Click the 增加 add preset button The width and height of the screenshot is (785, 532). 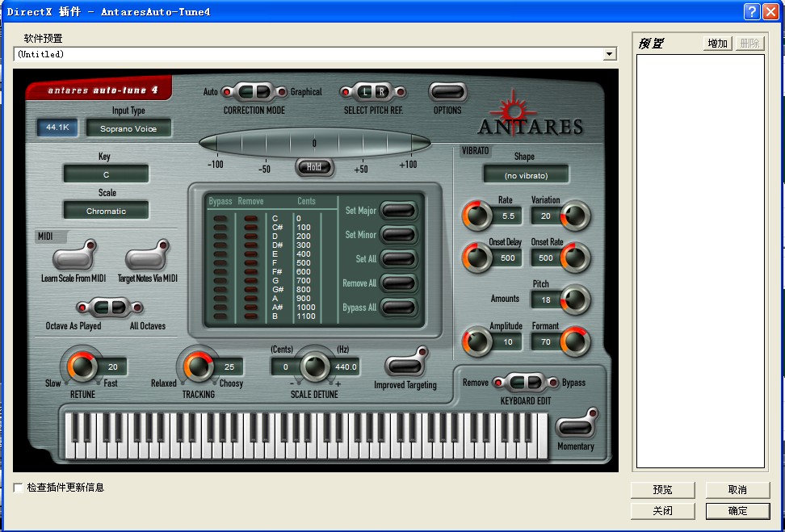point(717,44)
